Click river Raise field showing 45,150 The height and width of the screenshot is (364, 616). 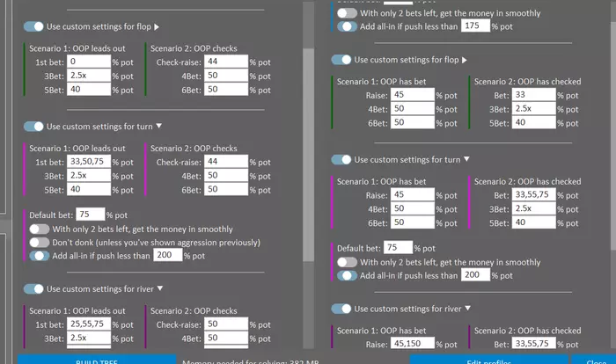413,344
